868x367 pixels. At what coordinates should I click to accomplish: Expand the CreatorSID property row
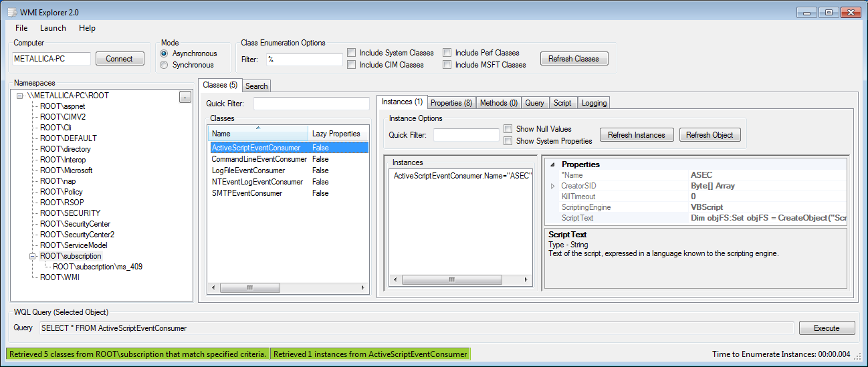point(553,186)
